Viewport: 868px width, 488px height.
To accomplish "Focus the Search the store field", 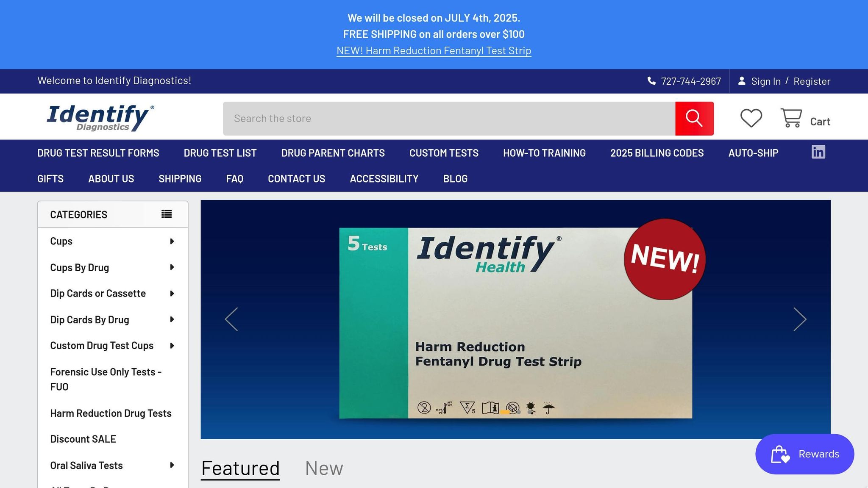I will coord(449,119).
